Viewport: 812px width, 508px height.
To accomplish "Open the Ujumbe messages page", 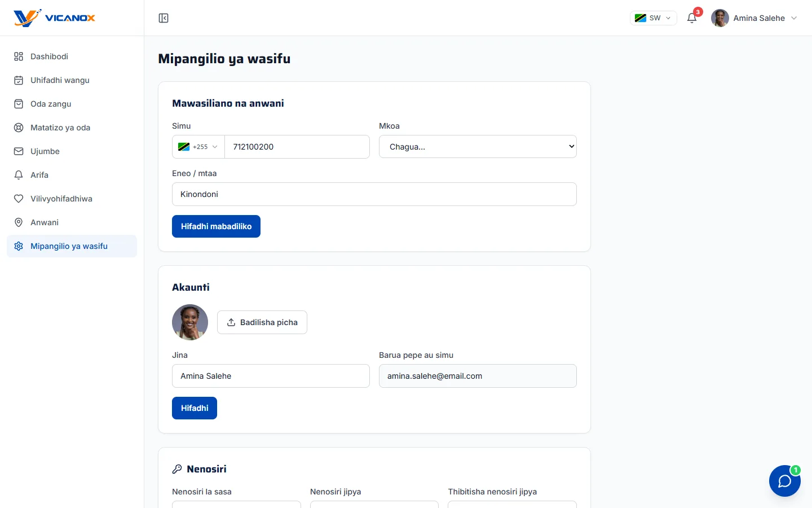I will [x=72, y=151].
